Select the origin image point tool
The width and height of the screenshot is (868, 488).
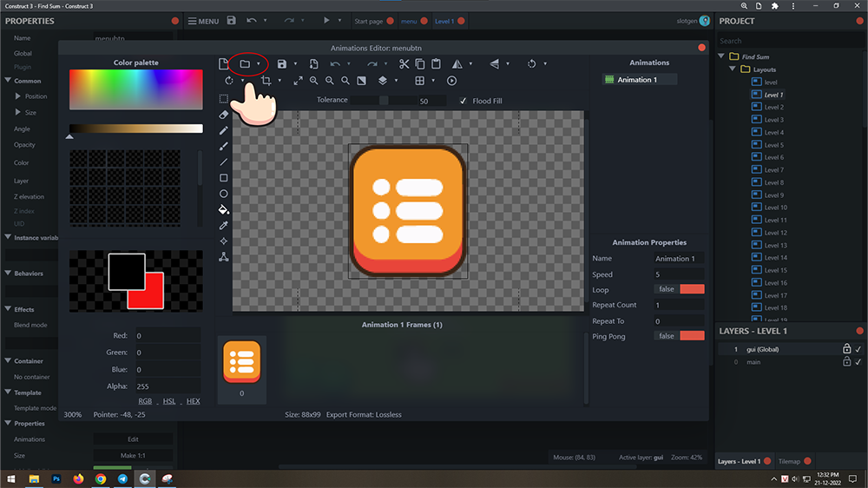tap(224, 241)
